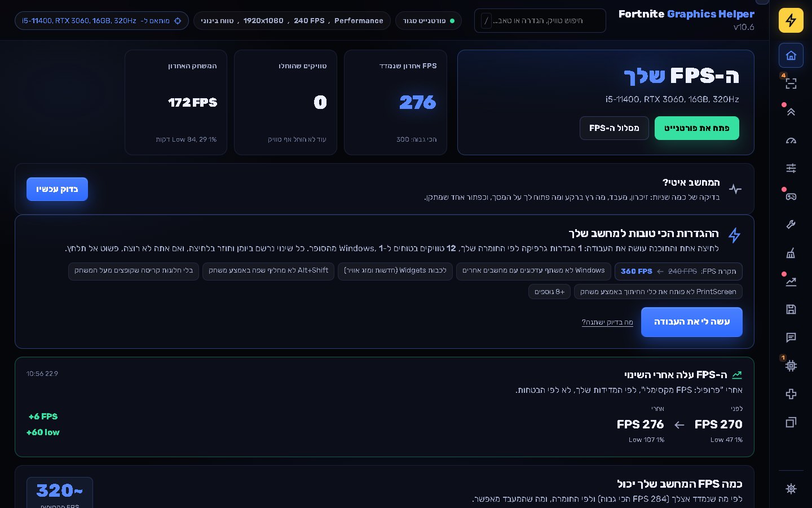Click the 'Low 107 1%' after value
812x508 pixels.
(x=646, y=440)
